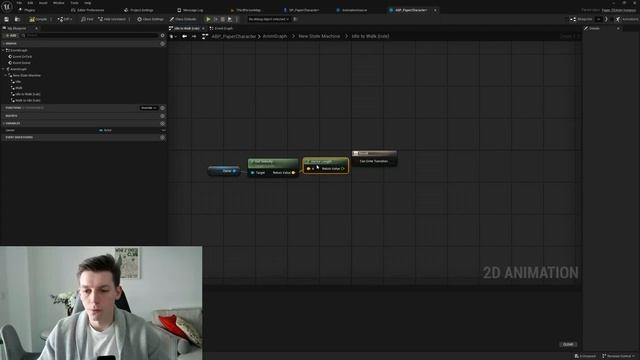Close the ABP_PaperCharacter tab
640x360 pixels.
point(435,10)
